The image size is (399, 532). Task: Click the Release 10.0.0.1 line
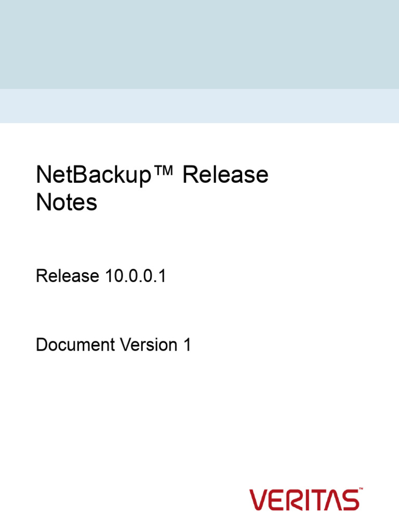(x=101, y=275)
